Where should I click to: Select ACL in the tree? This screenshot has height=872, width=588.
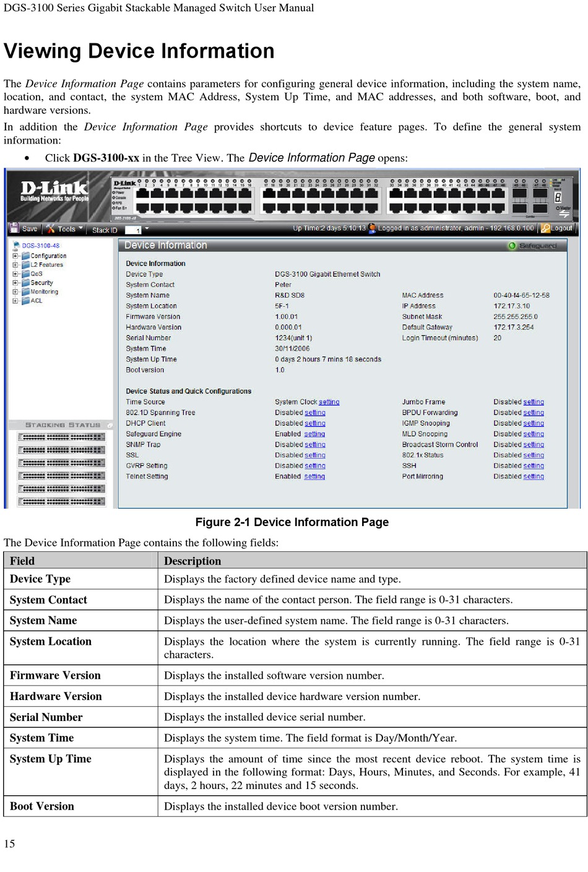(x=37, y=301)
